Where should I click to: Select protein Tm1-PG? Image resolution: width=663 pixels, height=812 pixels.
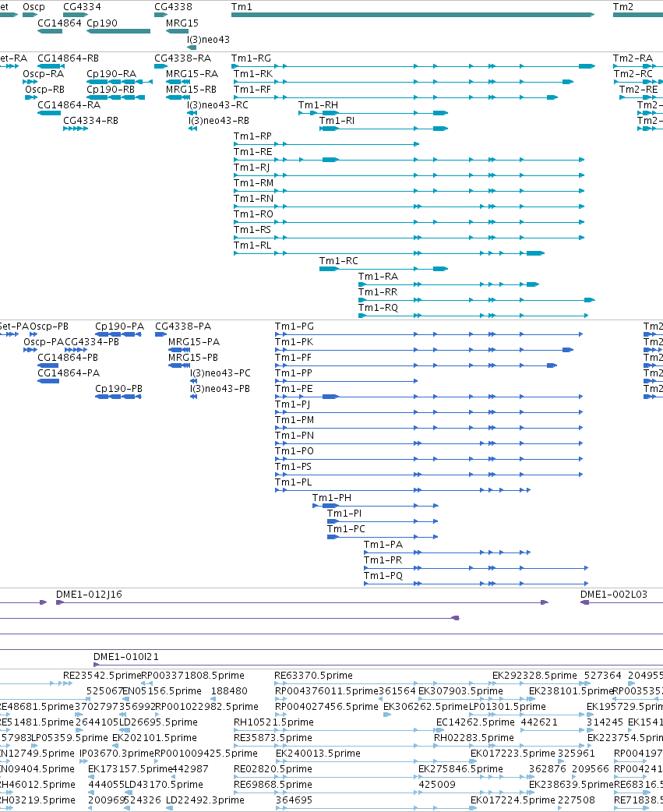[x=429, y=334]
